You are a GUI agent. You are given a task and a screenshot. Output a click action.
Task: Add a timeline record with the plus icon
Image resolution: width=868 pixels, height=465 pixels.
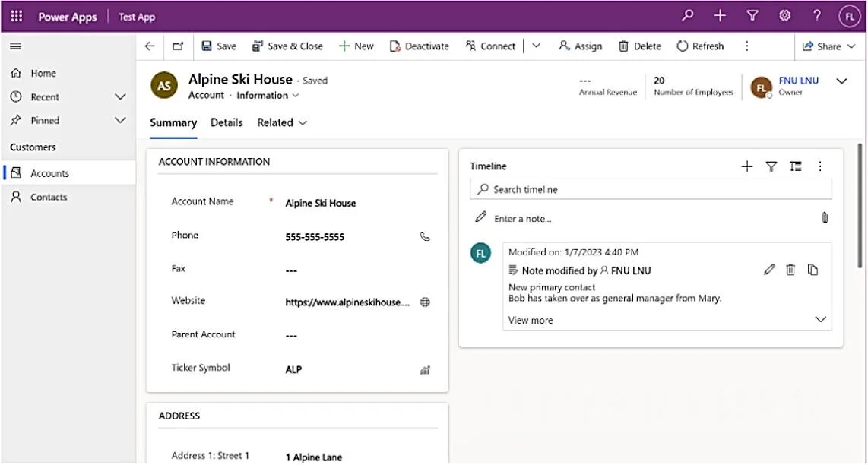tap(746, 166)
